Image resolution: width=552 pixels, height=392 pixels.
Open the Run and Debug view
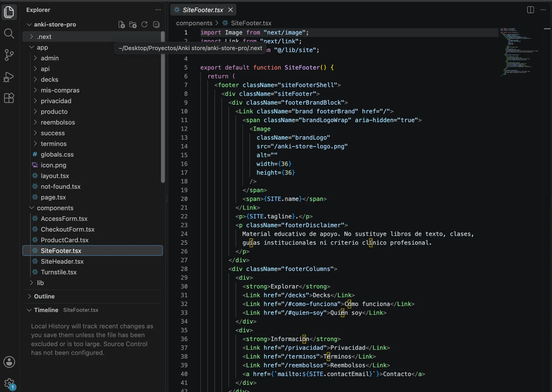9,77
